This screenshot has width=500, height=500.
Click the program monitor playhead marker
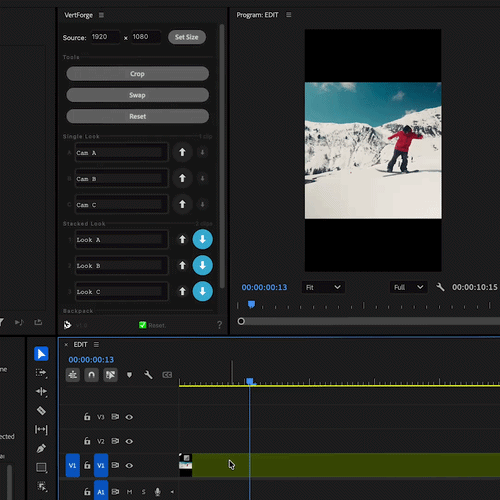pos(252,304)
